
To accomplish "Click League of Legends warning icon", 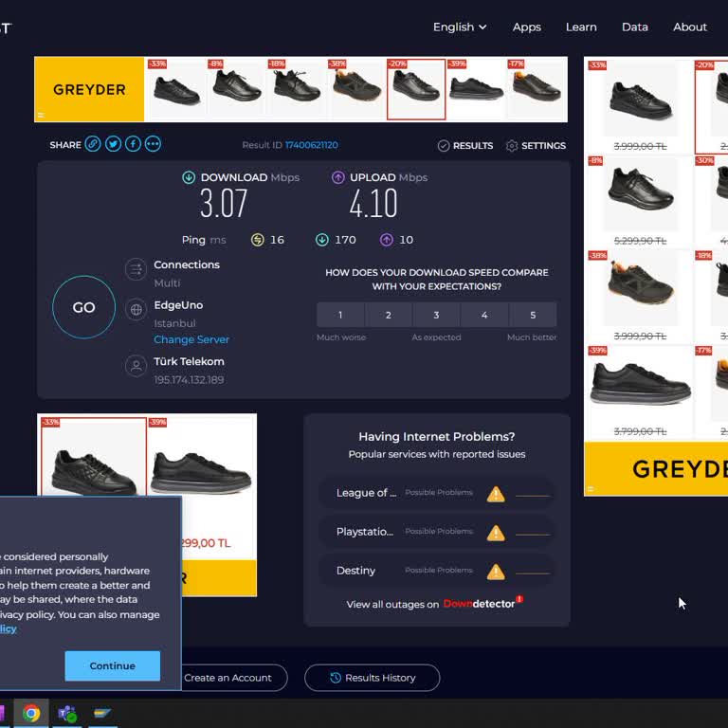I will tap(496, 494).
